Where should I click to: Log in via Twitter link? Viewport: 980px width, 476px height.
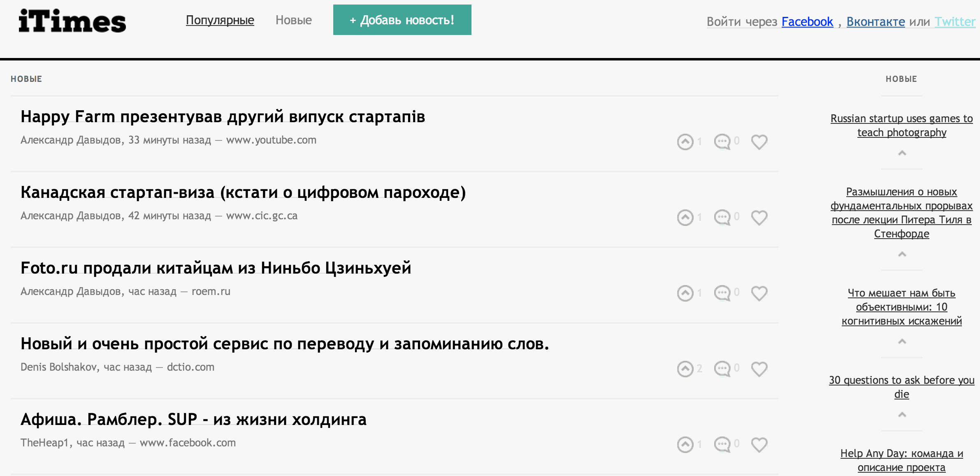coord(955,21)
